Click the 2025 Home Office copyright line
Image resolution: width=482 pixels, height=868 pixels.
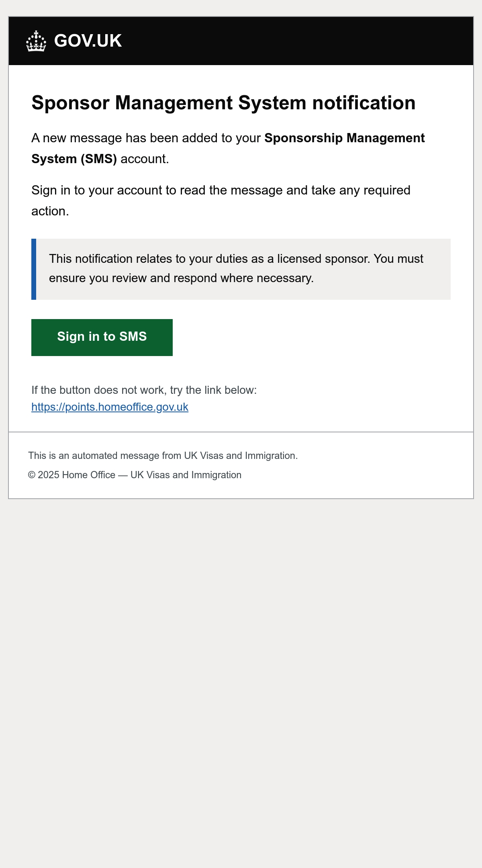pos(135,475)
